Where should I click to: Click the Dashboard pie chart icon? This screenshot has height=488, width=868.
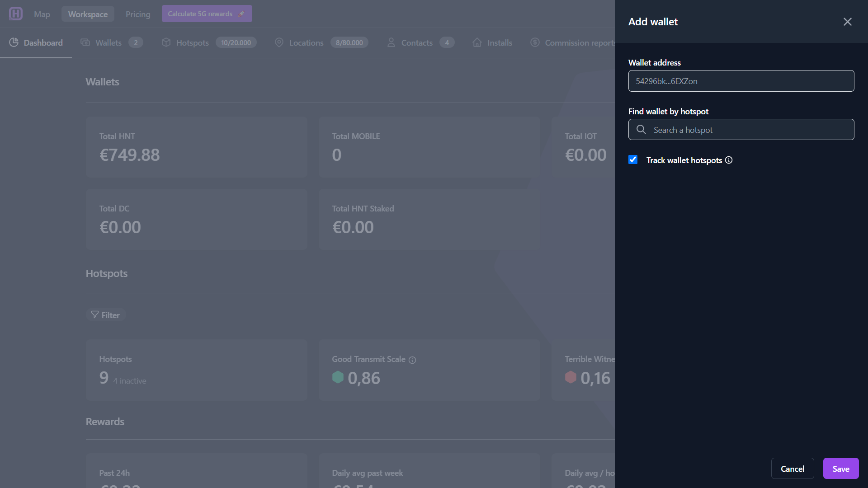(14, 42)
